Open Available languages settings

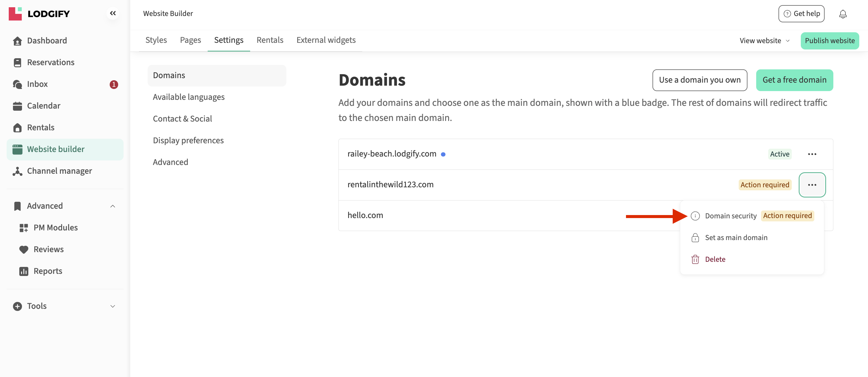click(x=188, y=97)
